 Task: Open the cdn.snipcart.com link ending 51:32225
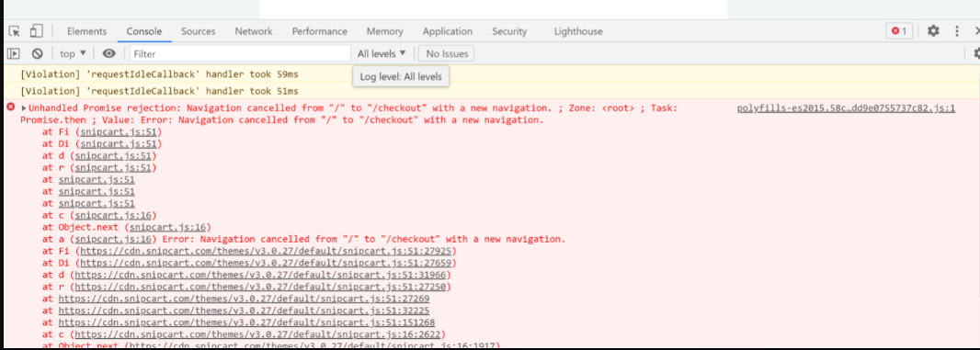(x=245, y=310)
